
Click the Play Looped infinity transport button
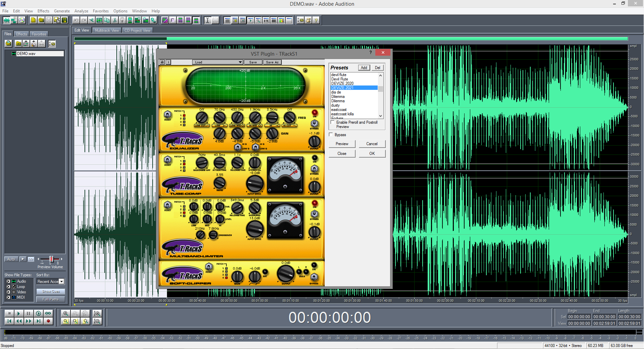[x=48, y=313]
